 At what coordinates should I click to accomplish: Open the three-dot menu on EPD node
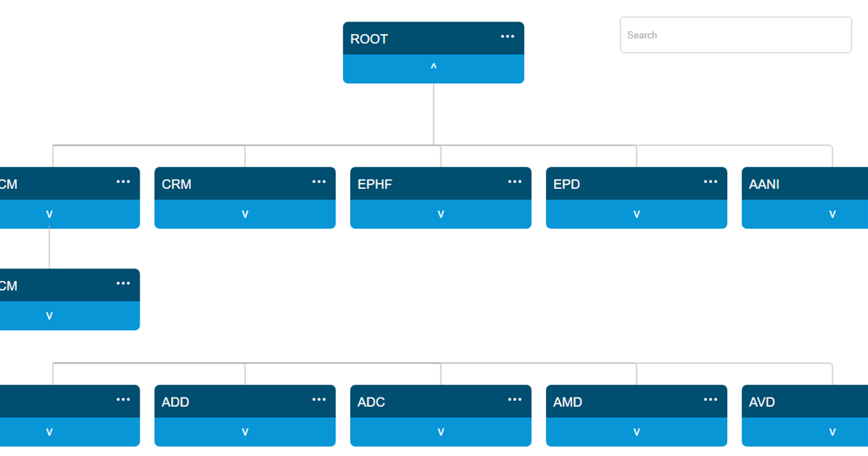(x=710, y=182)
